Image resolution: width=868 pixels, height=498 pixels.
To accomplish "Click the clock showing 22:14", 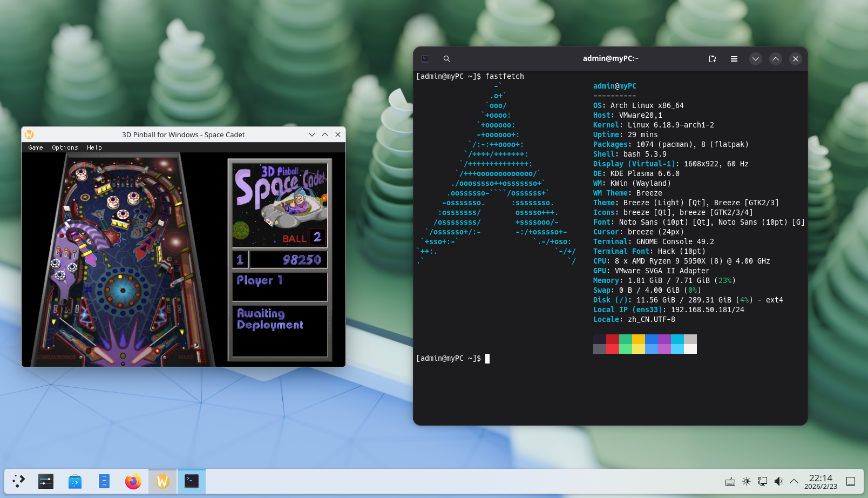I will click(820, 481).
